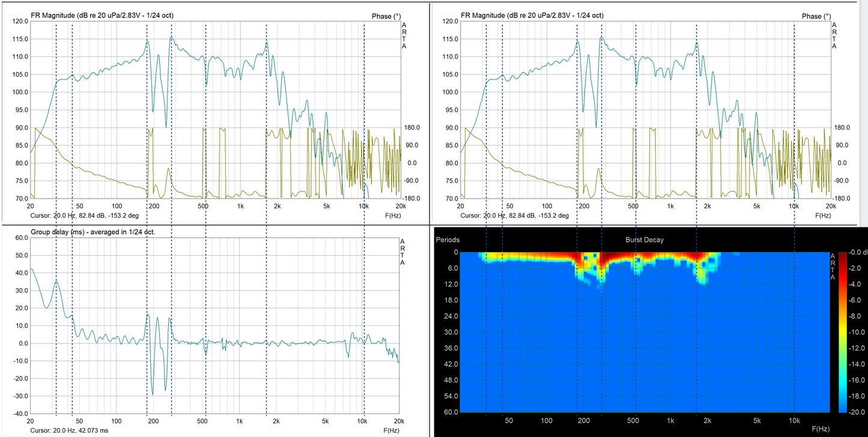Click the dark red top of the color scale
Viewport: 868px width, 437px height.
click(842, 255)
